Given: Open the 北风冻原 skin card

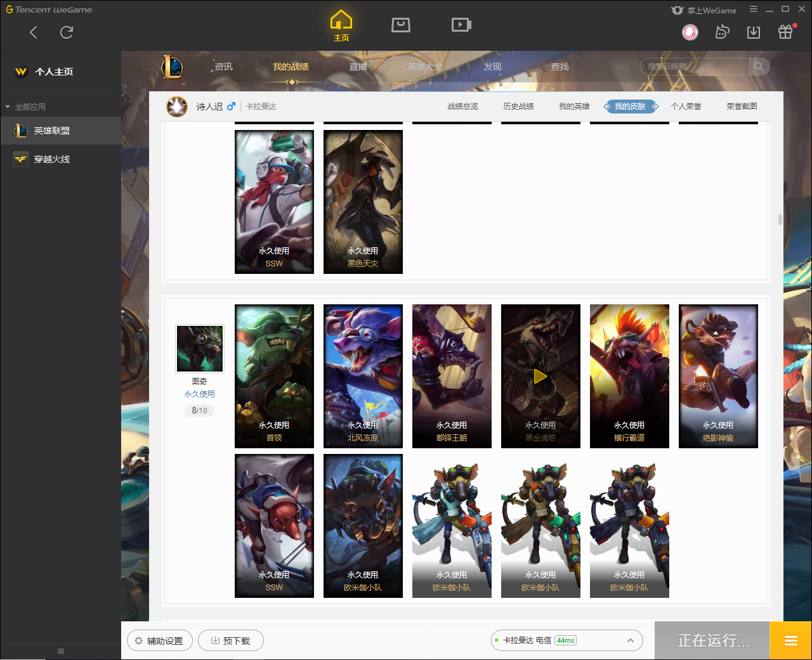Looking at the screenshot, I should coord(363,376).
